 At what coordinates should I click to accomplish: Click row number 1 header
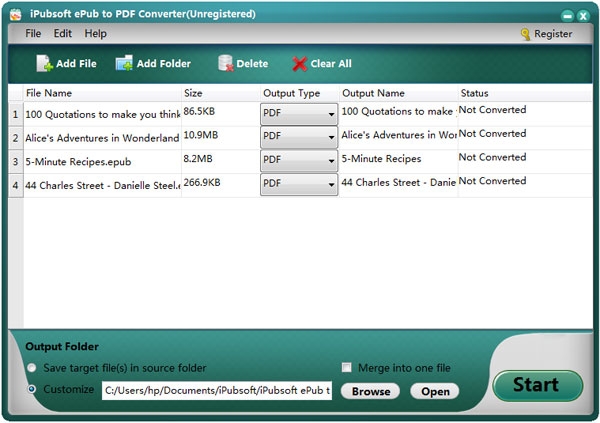tap(16, 114)
